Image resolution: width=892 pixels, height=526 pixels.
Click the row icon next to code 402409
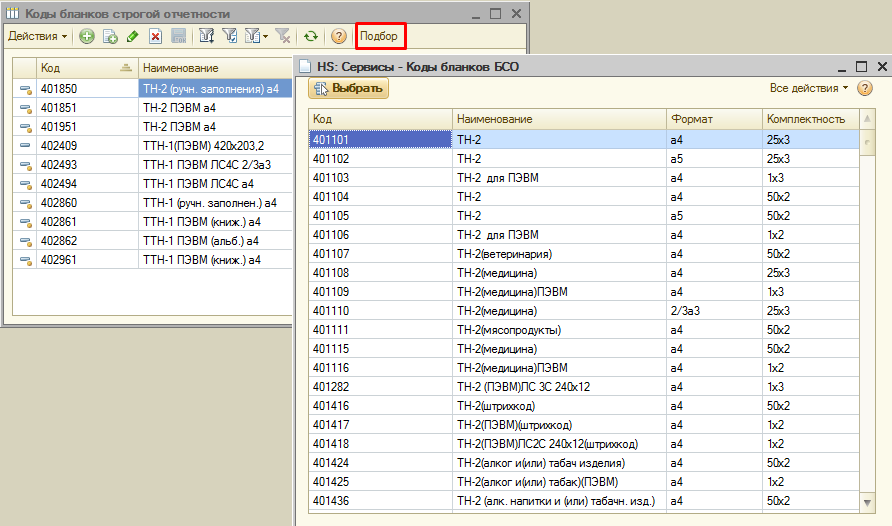[25, 146]
